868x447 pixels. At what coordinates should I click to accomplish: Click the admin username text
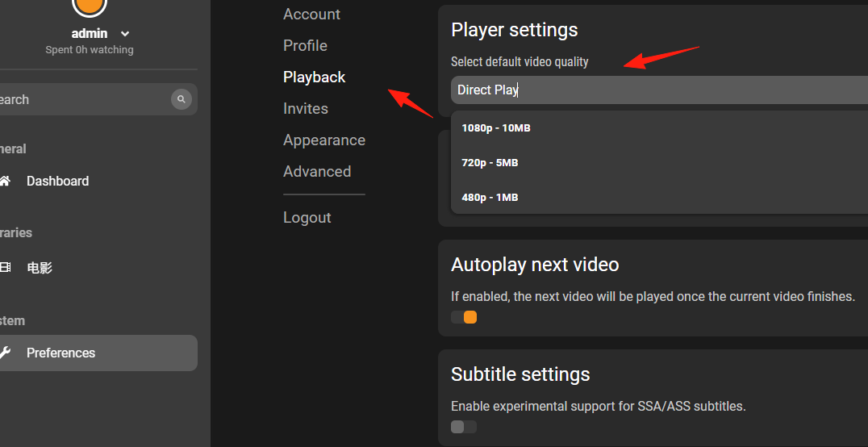pos(89,34)
